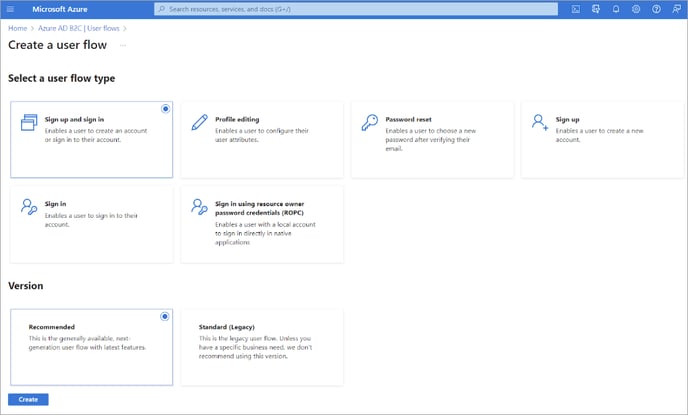Go to the Home breadcrumb link

pyautogui.click(x=18, y=28)
